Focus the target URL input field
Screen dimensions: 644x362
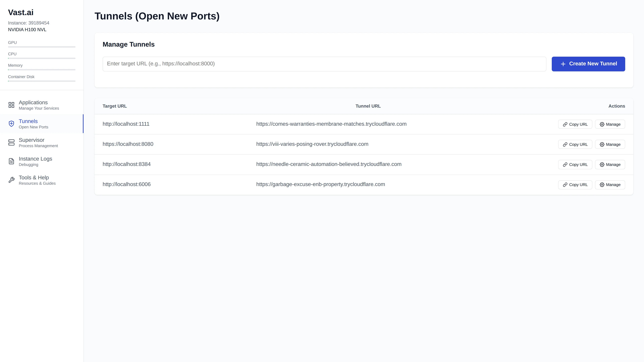(x=324, y=64)
